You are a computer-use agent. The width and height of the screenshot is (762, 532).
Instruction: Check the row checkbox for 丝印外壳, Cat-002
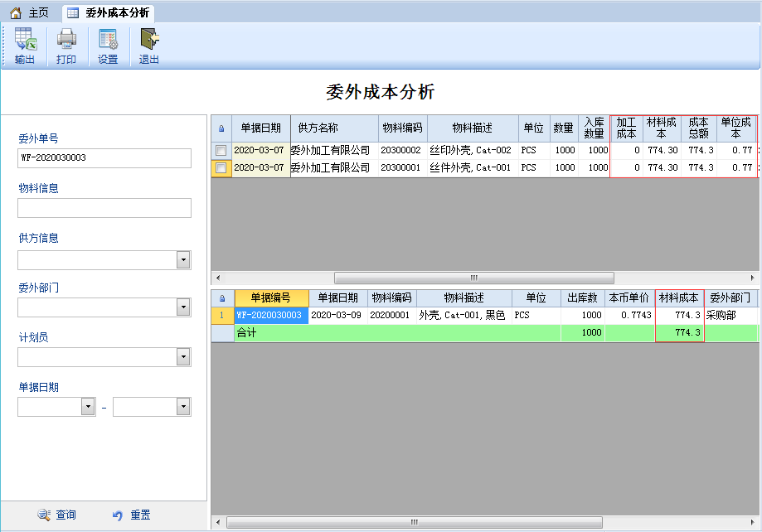(221, 151)
